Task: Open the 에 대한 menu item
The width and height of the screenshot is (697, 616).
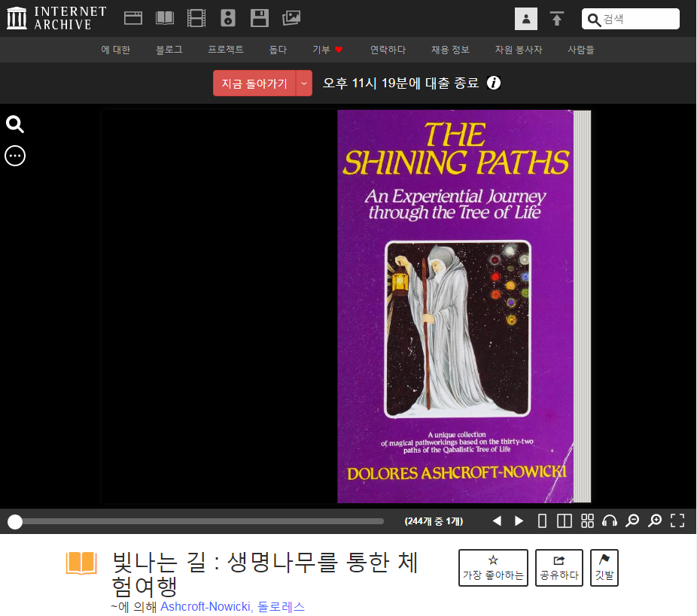Action: [x=116, y=50]
